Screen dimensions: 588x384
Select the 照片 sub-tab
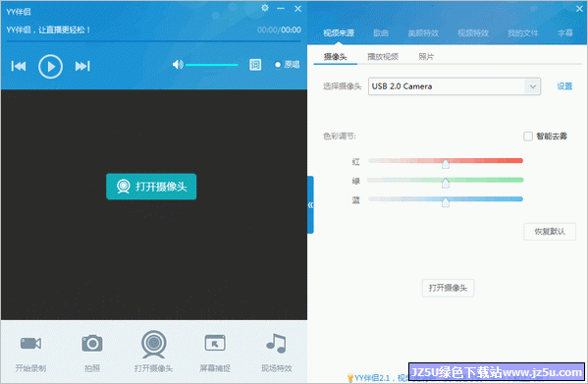tap(426, 57)
